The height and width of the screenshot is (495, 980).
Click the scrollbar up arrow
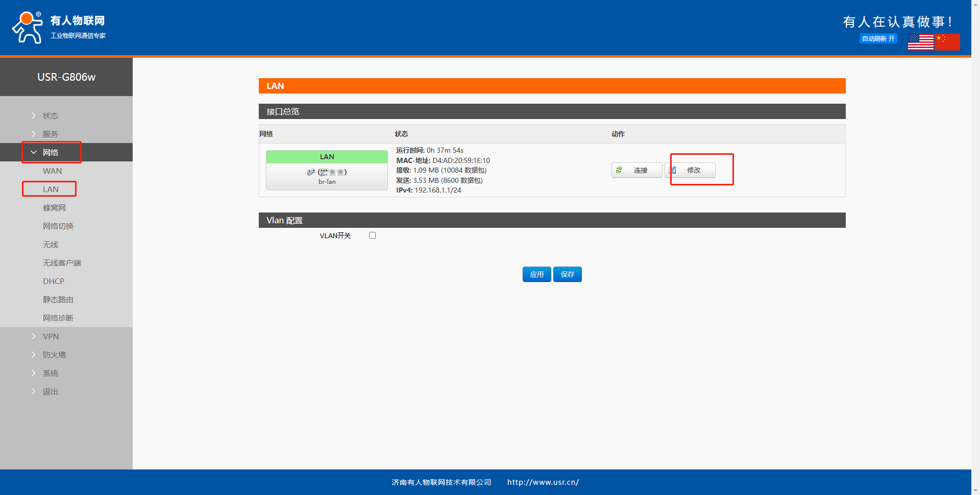[975, 4]
